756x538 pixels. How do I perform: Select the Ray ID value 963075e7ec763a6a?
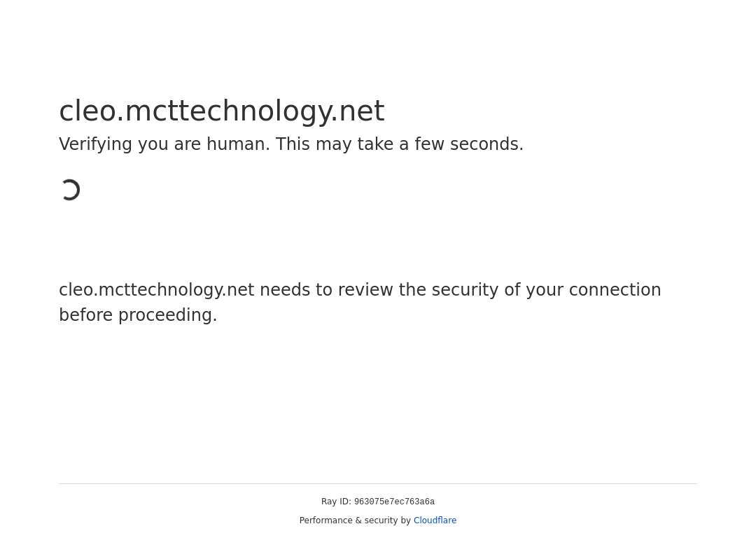[394, 502]
